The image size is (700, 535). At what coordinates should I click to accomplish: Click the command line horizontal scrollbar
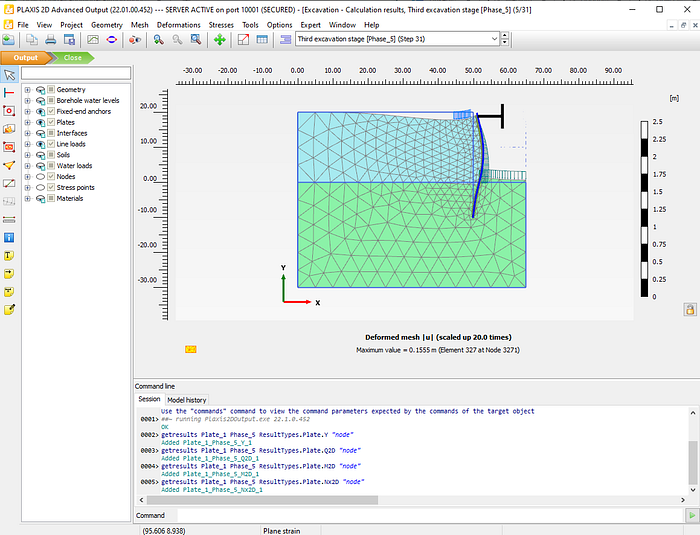pyautogui.click(x=262, y=500)
